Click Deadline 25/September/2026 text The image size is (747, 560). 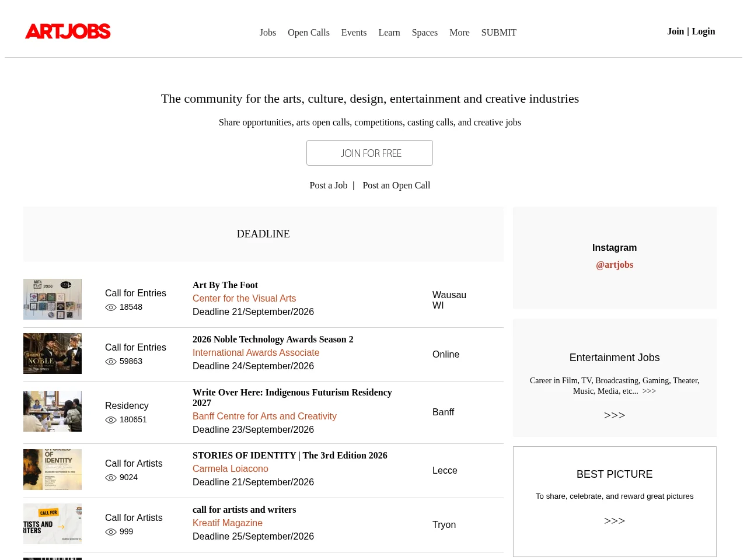[x=253, y=537]
